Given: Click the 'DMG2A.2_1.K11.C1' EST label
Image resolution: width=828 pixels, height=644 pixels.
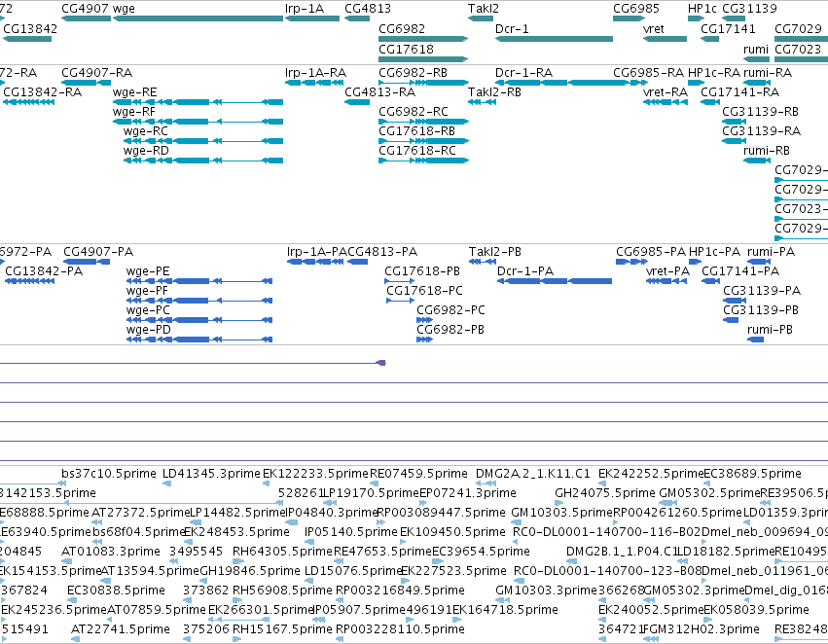Looking at the screenshot, I should coord(533,474).
